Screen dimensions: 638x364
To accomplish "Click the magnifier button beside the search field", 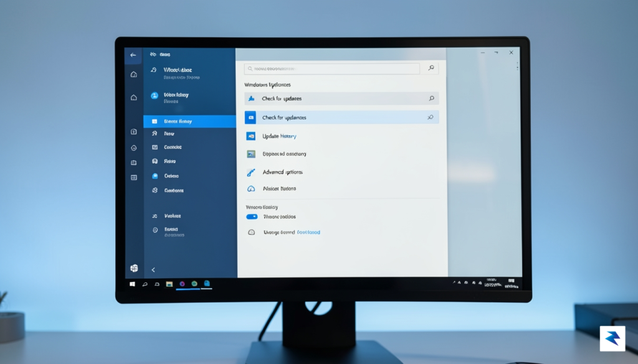I will pos(431,68).
